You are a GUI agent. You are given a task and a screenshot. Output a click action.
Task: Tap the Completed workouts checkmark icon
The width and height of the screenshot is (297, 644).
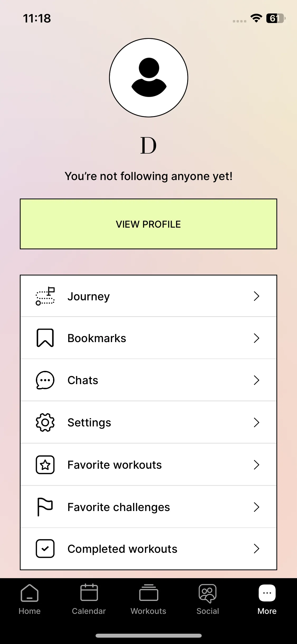tap(45, 549)
